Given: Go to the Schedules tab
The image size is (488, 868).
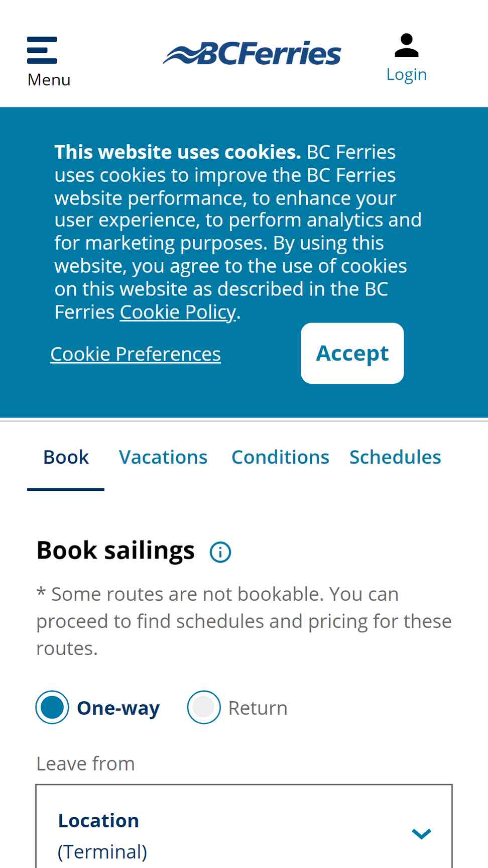Looking at the screenshot, I should point(395,457).
